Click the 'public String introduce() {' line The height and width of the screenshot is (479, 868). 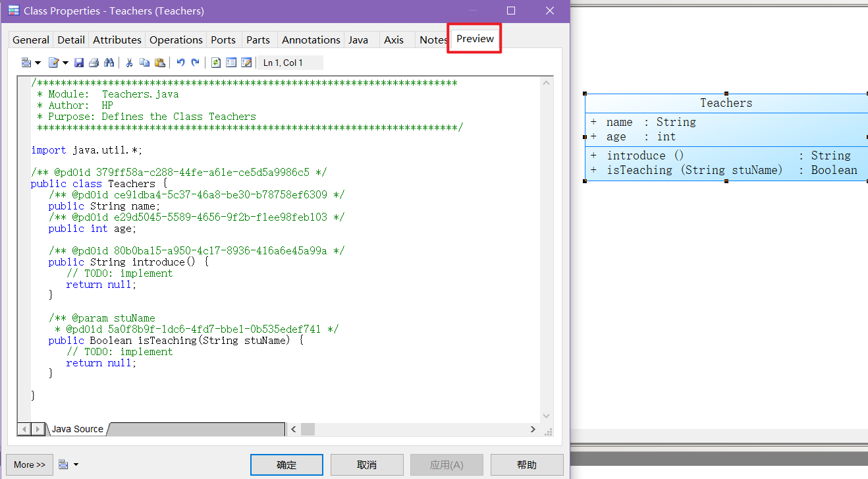[x=128, y=262]
